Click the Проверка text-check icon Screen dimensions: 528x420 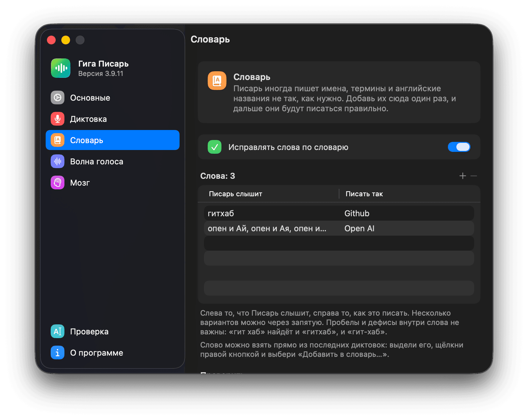(x=58, y=332)
